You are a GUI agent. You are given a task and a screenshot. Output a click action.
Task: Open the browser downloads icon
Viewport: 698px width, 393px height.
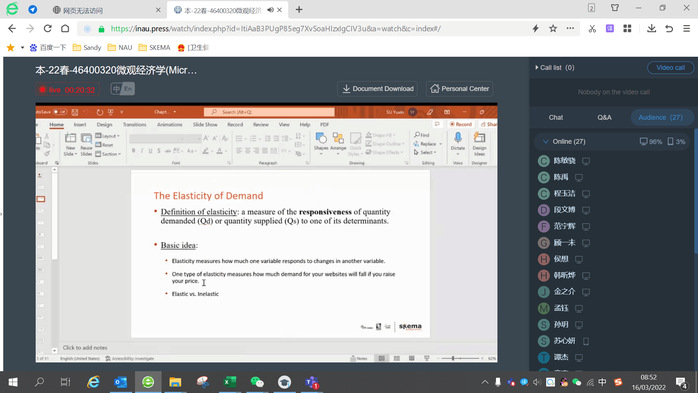click(651, 28)
